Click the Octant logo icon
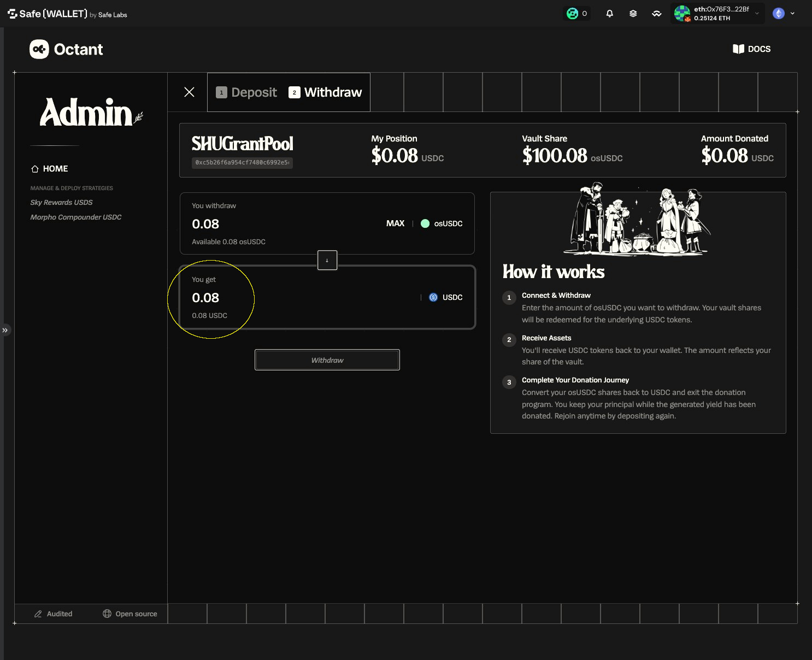Screen dimensions: 812x660 (x=39, y=49)
